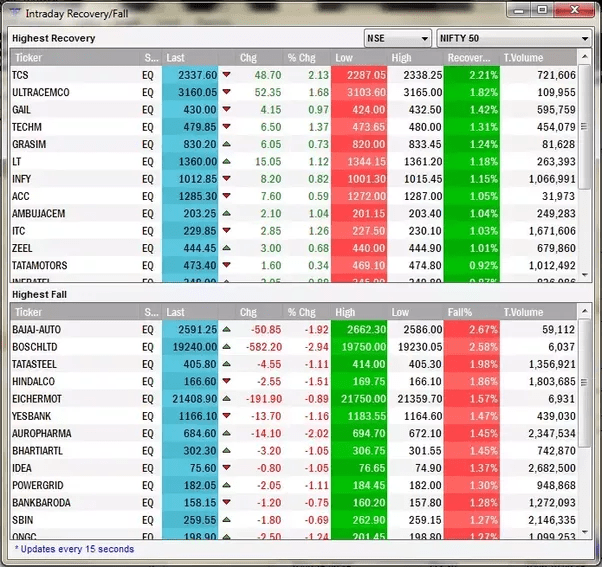Sort Highest Fall table by Low header
This screenshot has width=602, height=567.
[x=415, y=312]
